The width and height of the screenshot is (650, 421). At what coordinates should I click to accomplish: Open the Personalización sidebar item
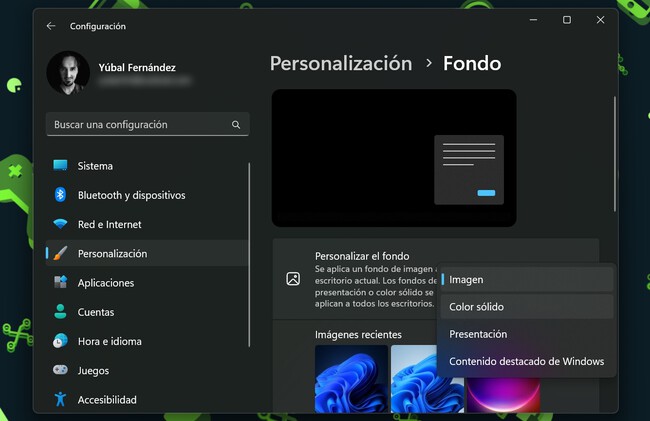pos(112,254)
